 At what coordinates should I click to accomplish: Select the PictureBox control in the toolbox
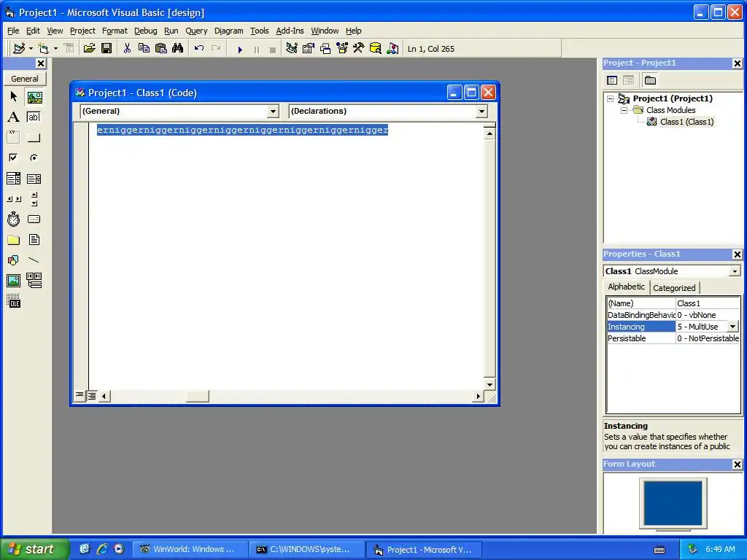click(34, 98)
